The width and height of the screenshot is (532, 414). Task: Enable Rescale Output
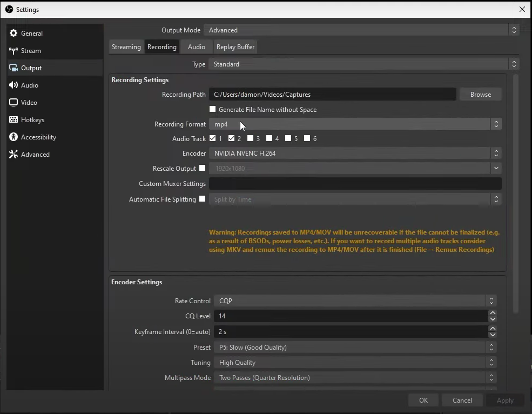(x=202, y=168)
